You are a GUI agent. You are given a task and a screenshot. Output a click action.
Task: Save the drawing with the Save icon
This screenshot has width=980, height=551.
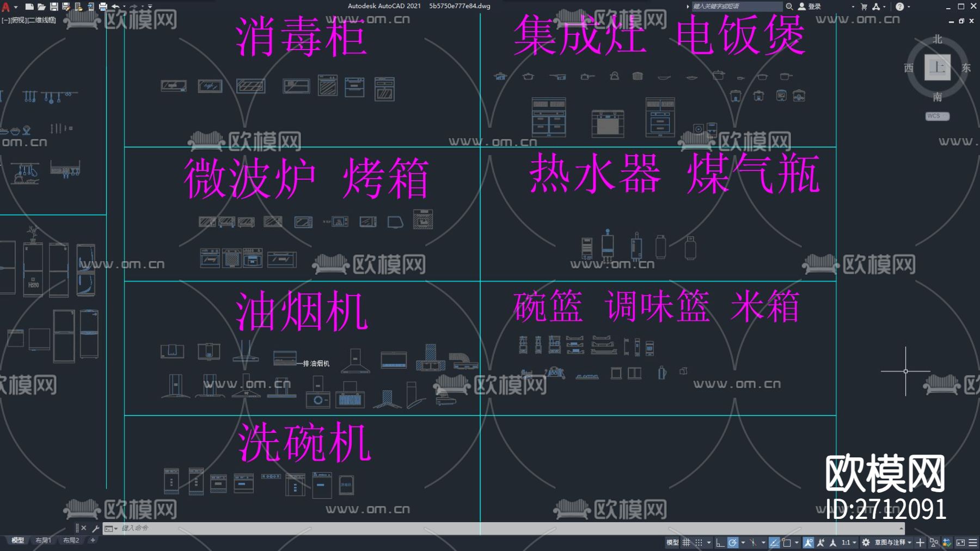[54, 6]
